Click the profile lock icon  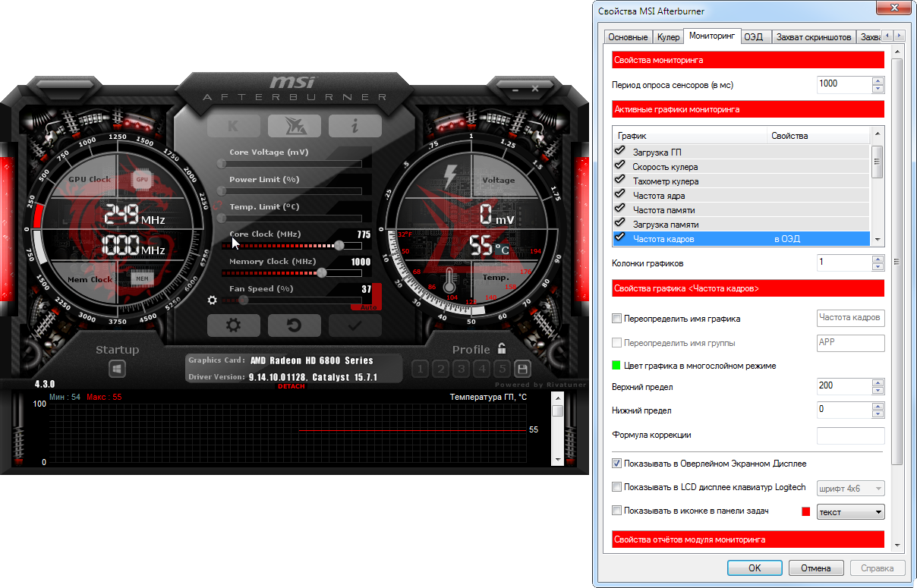pos(501,349)
